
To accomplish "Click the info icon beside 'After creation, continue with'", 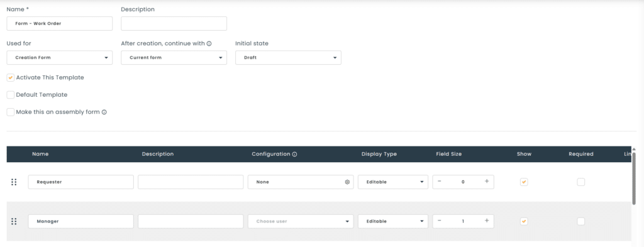I will coord(209,43).
